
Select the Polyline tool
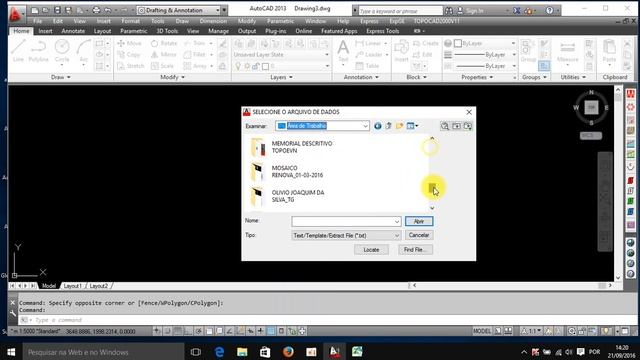click(x=38, y=51)
